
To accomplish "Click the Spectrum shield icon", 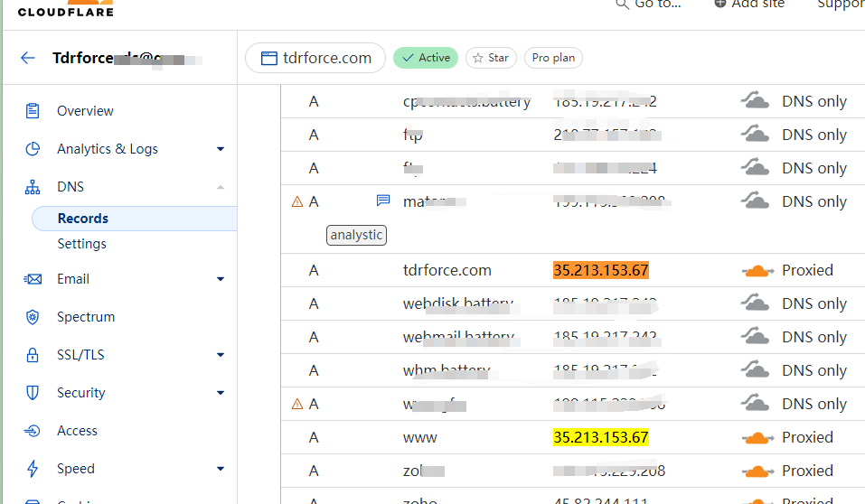I will coord(33,317).
